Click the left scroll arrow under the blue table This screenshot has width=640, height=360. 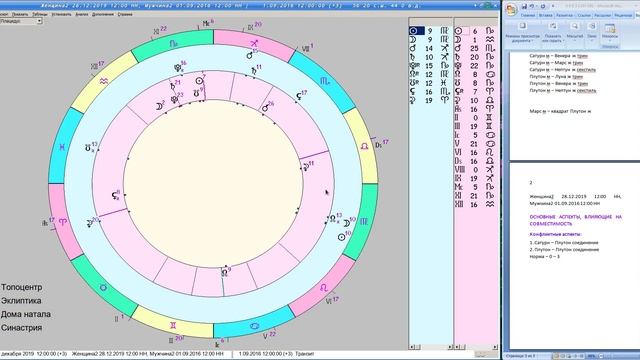pos(412,347)
